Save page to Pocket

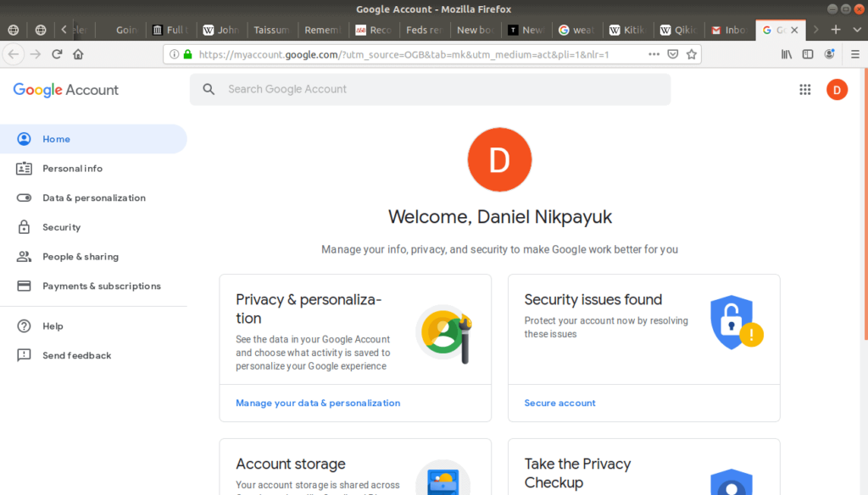672,54
